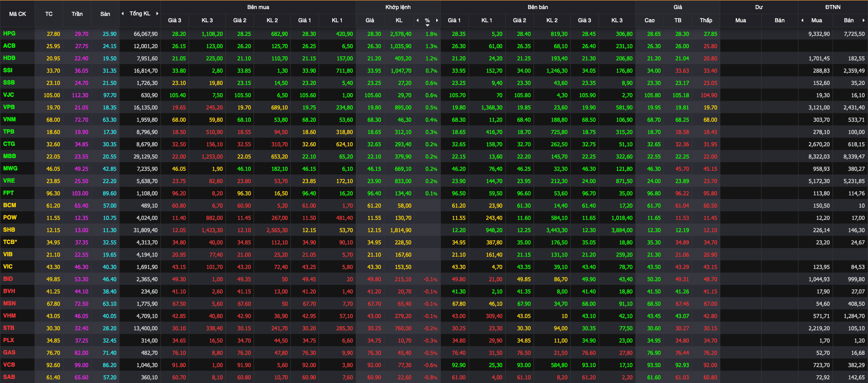Select the MWG ticker
The width and height of the screenshot is (868, 383).
click(10, 169)
